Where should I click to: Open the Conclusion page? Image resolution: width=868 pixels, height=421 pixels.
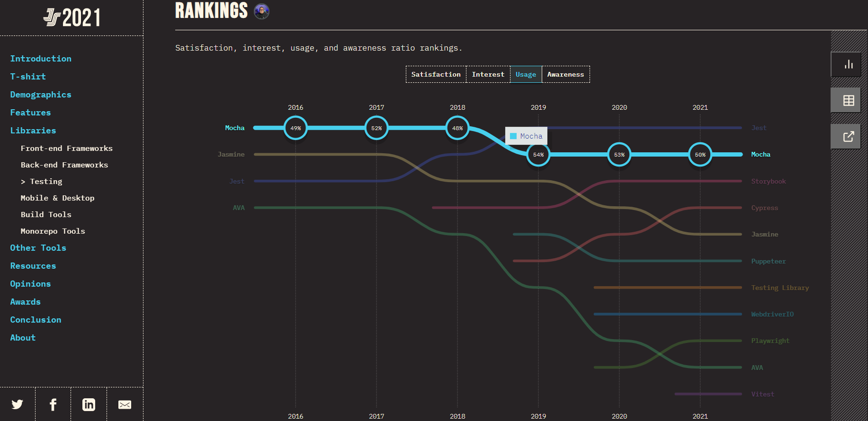click(36, 320)
